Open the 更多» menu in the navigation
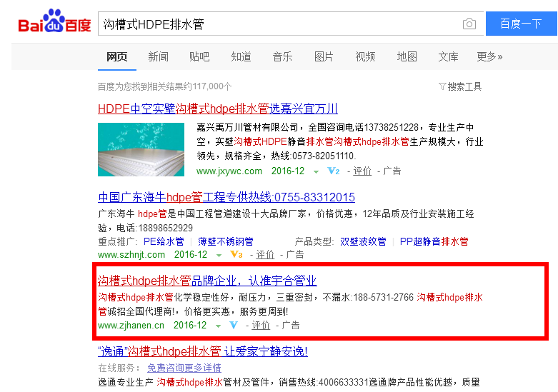The width and height of the screenshot is (558, 392). coord(489,56)
